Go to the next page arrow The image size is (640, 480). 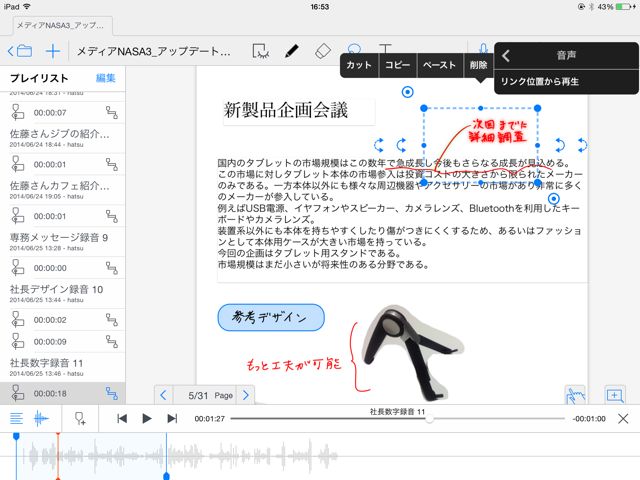tap(246, 395)
